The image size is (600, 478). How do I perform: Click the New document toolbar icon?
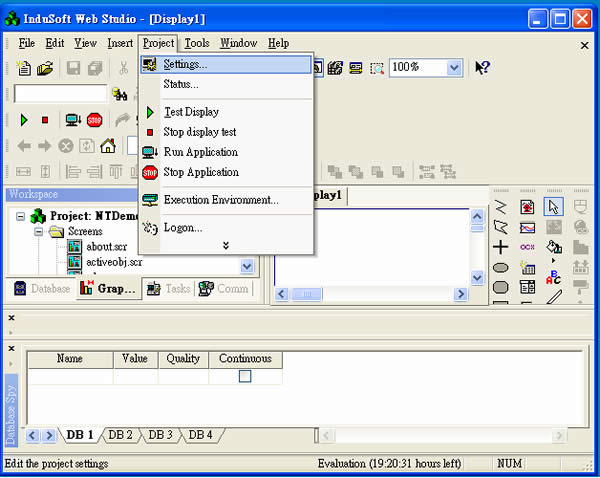24,68
